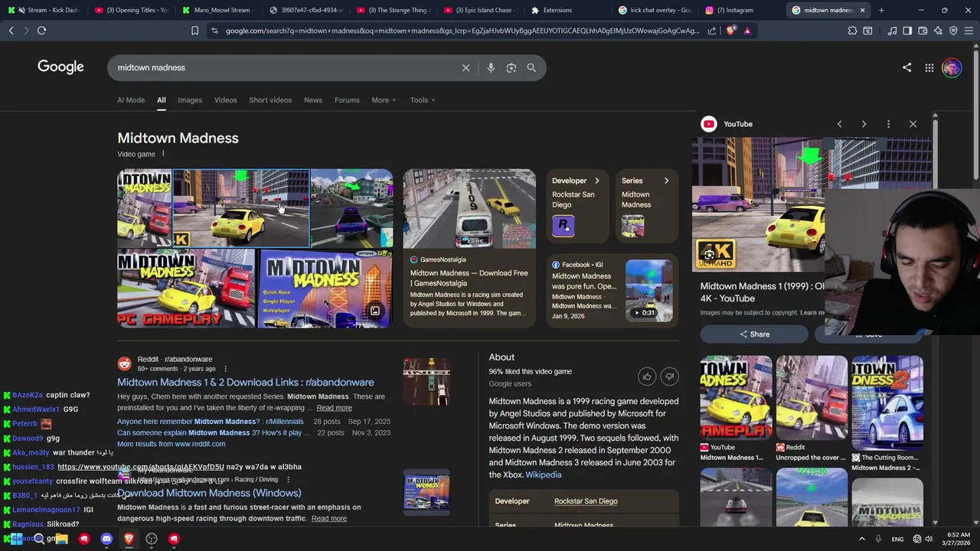Screen dimensions: 980x551
Task: Click the music note playlist icon
Action: tap(892, 31)
